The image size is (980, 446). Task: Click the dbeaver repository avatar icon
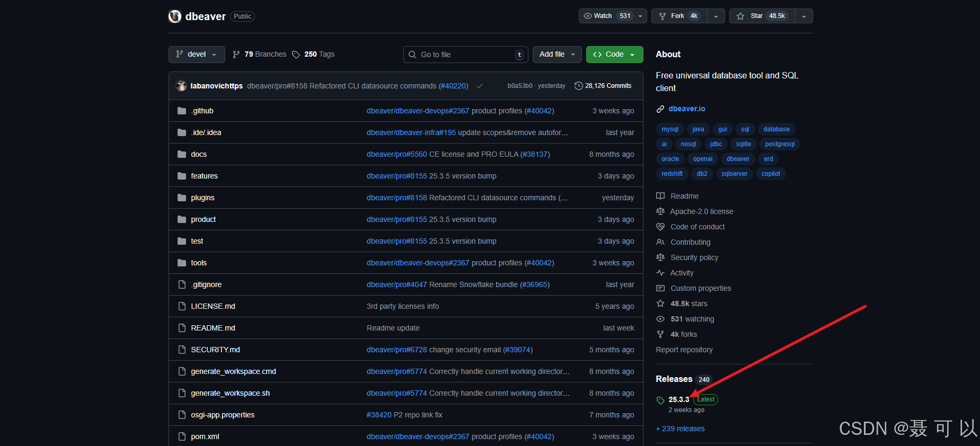175,16
